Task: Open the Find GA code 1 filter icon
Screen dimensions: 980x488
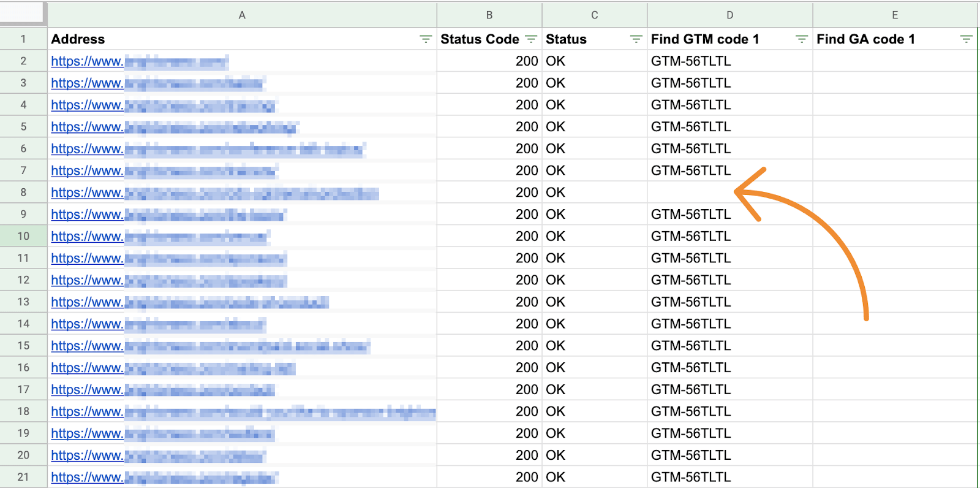Action: (967, 39)
